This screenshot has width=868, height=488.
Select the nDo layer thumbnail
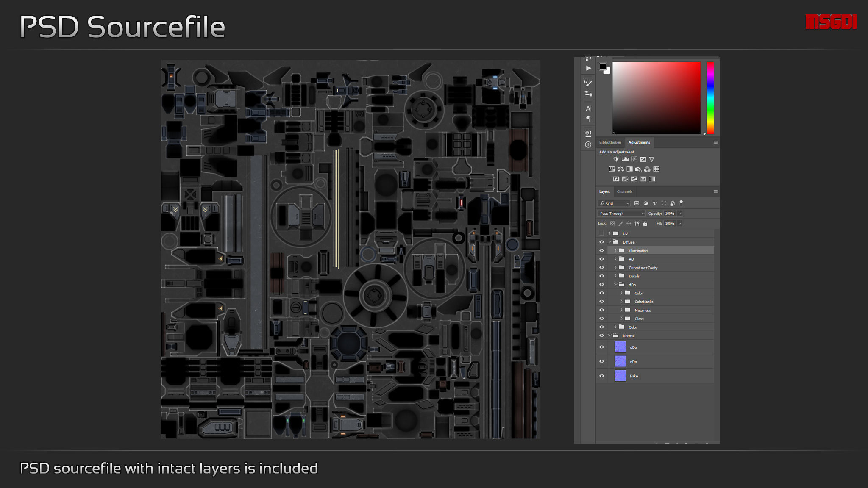(x=620, y=361)
